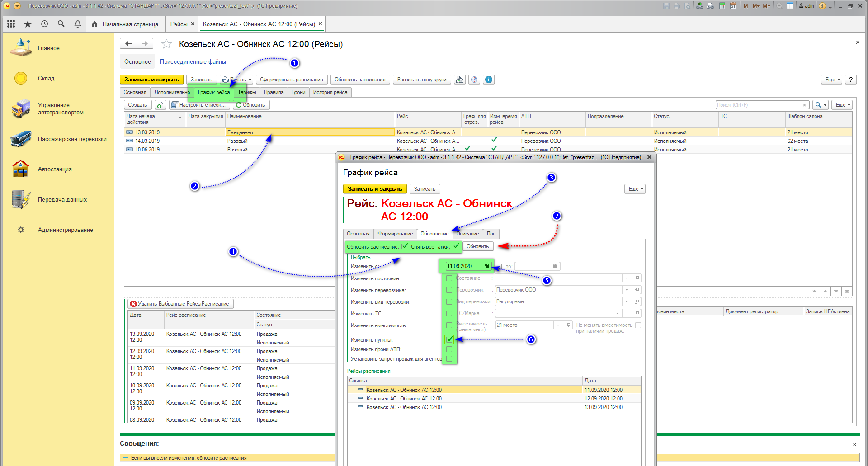Open the Печать dropdown menu
This screenshot has height=466, width=868.
(x=237, y=80)
